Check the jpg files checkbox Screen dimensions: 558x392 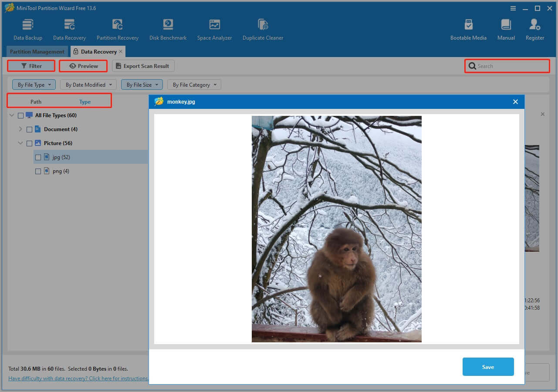click(x=38, y=157)
